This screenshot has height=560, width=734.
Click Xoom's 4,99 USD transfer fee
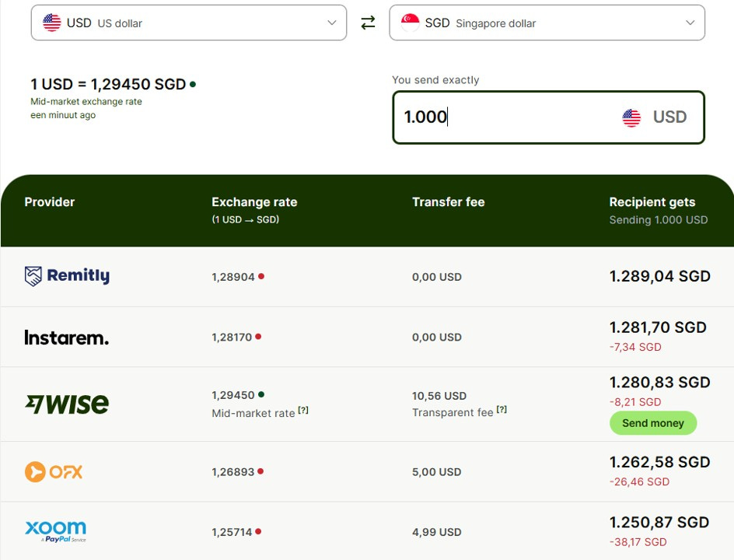tap(436, 532)
